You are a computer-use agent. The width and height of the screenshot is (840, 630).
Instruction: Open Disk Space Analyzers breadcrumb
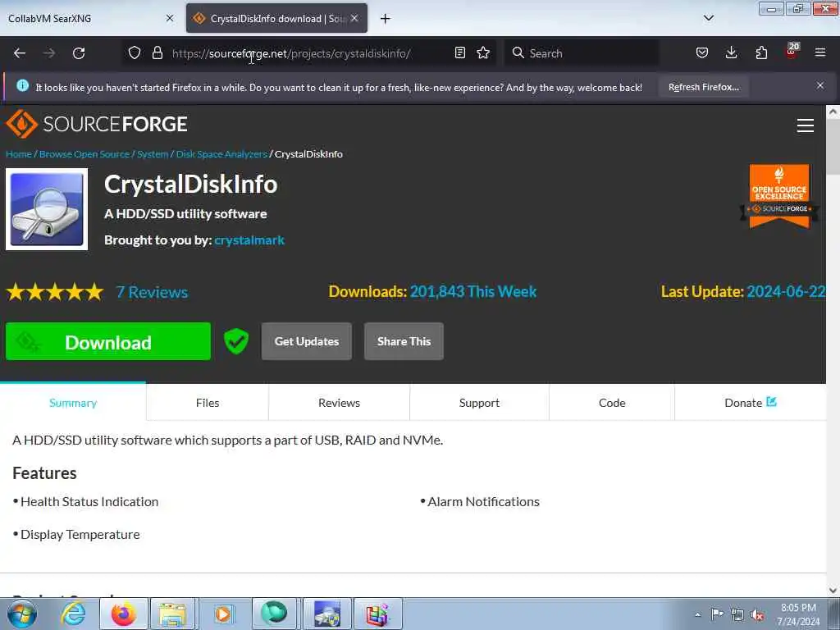[x=221, y=154]
